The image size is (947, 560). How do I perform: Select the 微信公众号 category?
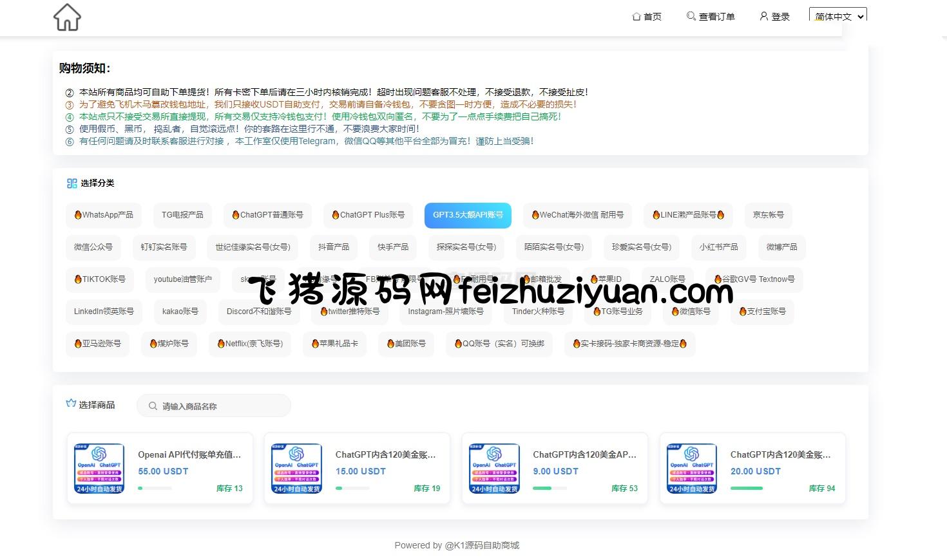pos(93,247)
